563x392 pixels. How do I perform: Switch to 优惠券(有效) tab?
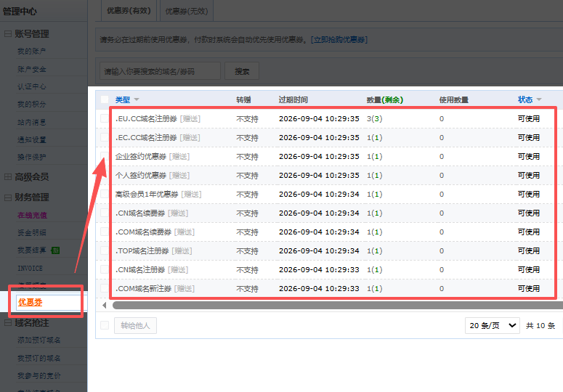tap(129, 11)
